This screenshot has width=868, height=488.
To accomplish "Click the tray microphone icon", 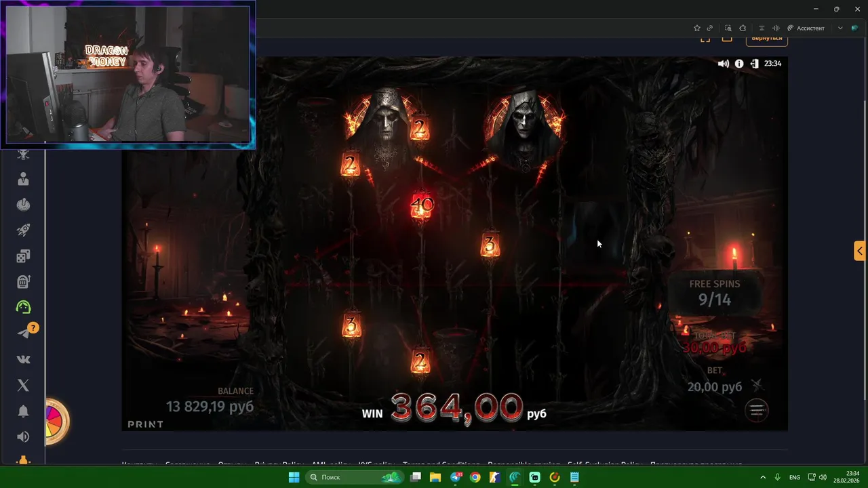I will point(778,477).
